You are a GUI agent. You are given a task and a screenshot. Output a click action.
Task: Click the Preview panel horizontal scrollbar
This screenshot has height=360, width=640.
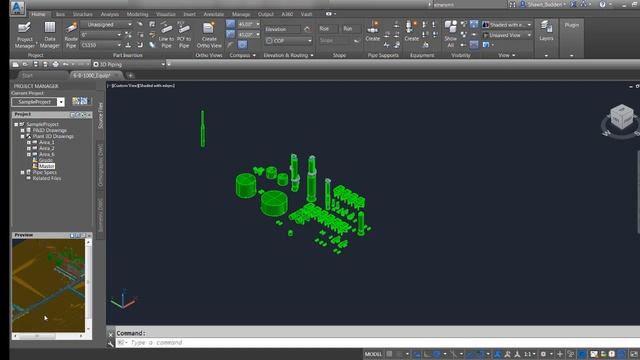coord(48,336)
